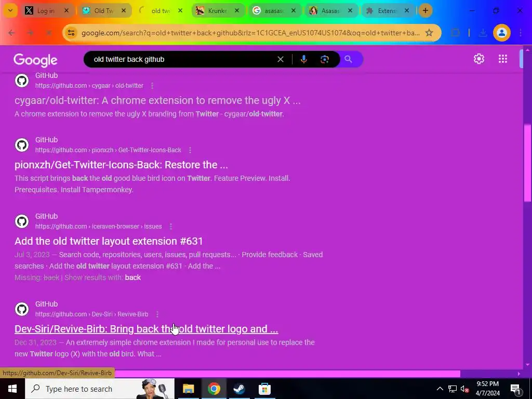Open the notification center icon
532x399 pixels.
[516, 389]
